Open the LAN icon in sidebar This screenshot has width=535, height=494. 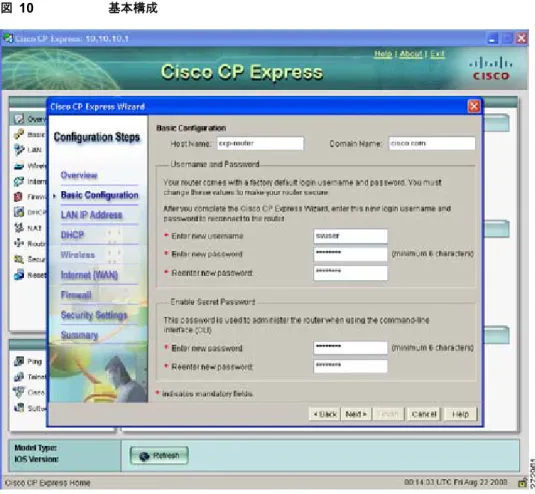(19, 149)
